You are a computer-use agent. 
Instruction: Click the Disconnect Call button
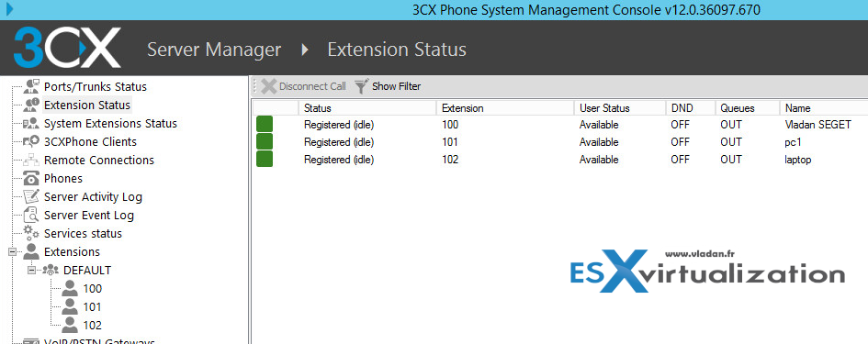click(x=303, y=86)
